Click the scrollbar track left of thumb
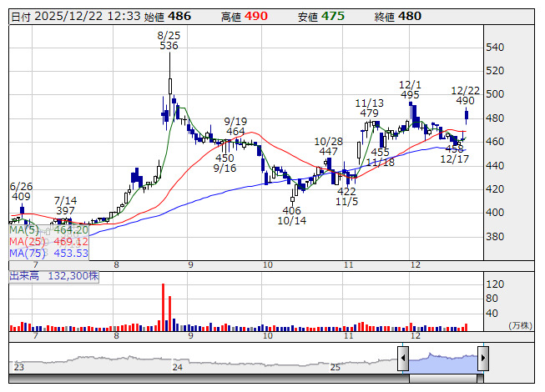Image resolution: width=545 pixels, height=392 pixels. coord(209,379)
